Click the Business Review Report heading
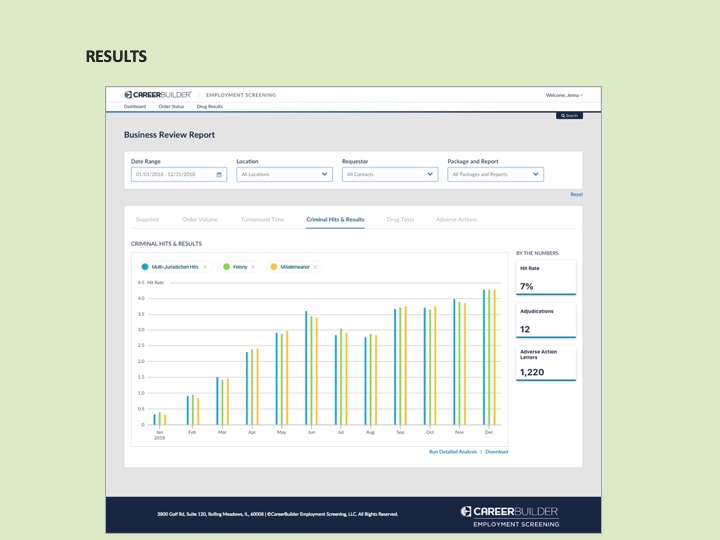Image resolution: width=720 pixels, height=540 pixels. pyautogui.click(x=169, y=135)
